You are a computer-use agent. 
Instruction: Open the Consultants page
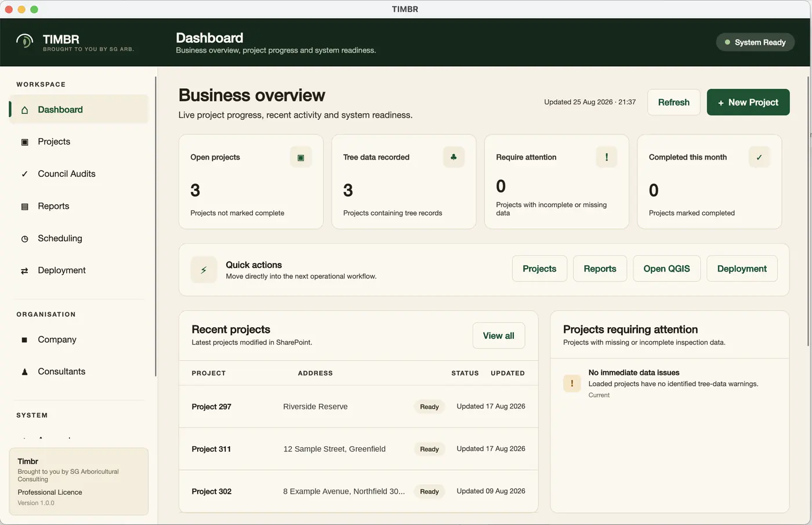pos(79,372)
